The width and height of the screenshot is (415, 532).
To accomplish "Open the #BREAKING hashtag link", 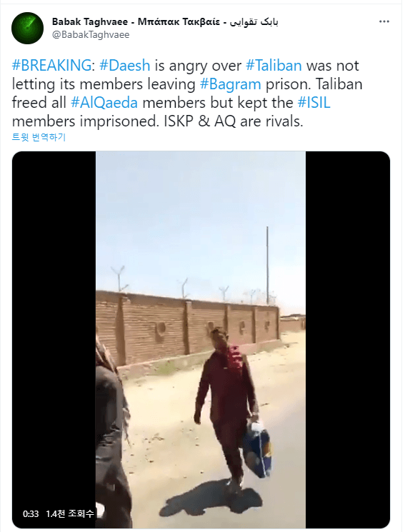I will (x=51, y=65).
